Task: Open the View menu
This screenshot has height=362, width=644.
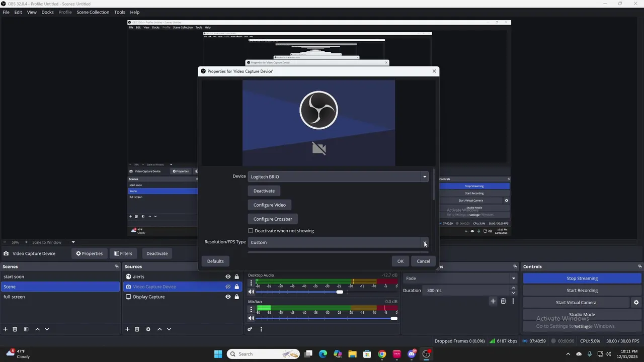Action: pyautogui.click(x=32, y=12)
